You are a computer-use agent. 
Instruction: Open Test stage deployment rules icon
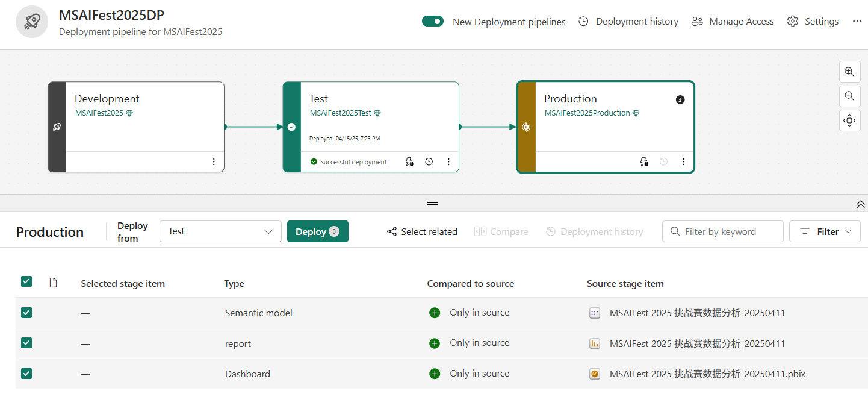pyautogui.click(x=410, y=162)
